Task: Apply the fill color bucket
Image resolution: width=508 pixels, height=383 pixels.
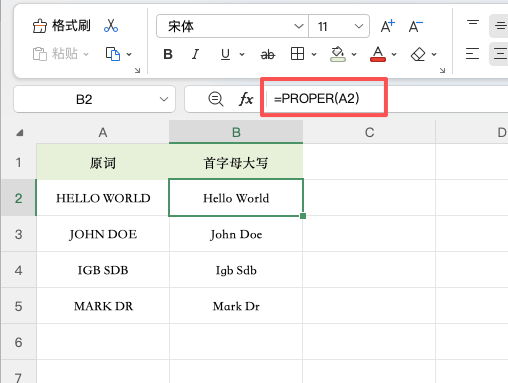Action: pyautogui.click(x=338, y=54)
